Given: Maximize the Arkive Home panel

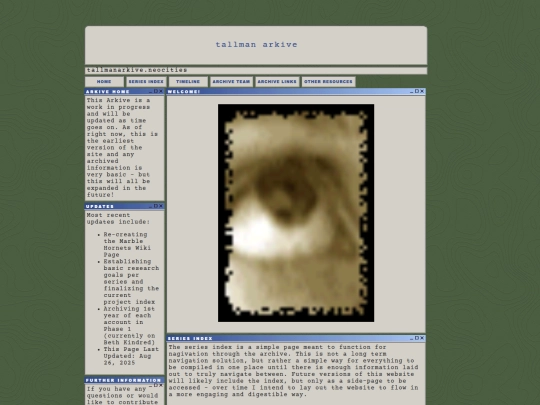Looking at the screenshot, I should pyautogui.click(x=156, y=91).
